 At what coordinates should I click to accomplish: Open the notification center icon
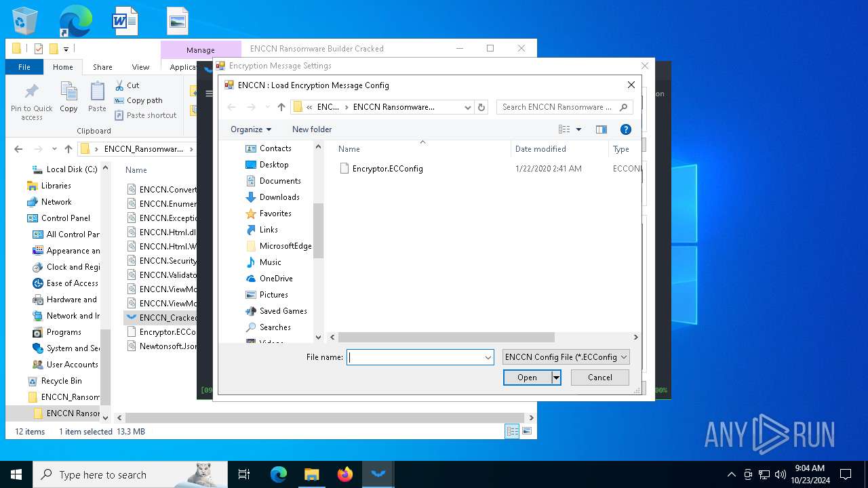(x=846, y=474)
